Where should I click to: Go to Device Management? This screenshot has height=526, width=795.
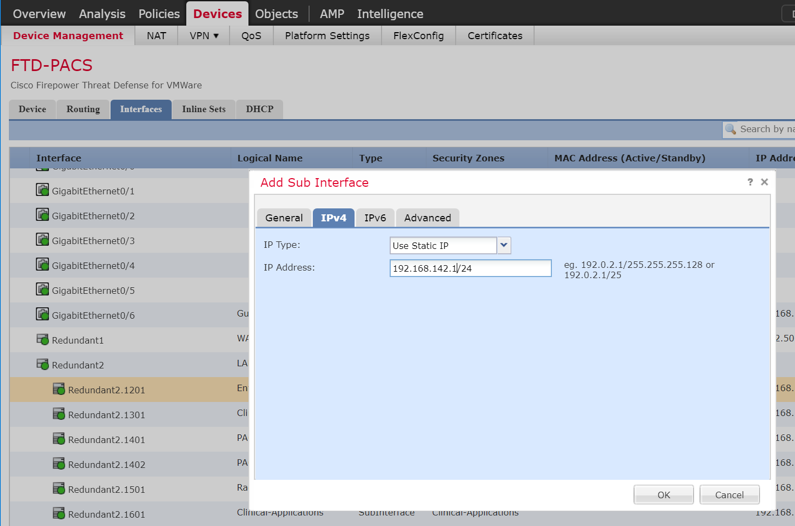(68, 36)
